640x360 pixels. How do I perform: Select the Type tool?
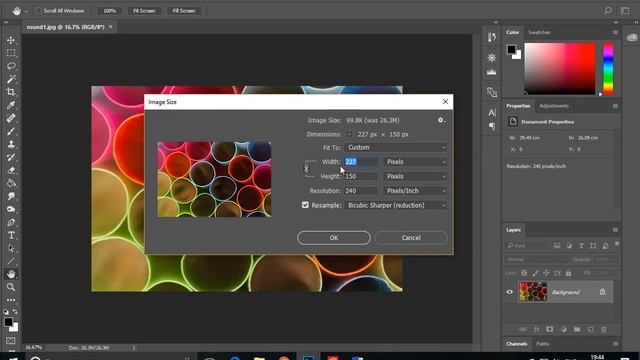(x=11, y=236)
